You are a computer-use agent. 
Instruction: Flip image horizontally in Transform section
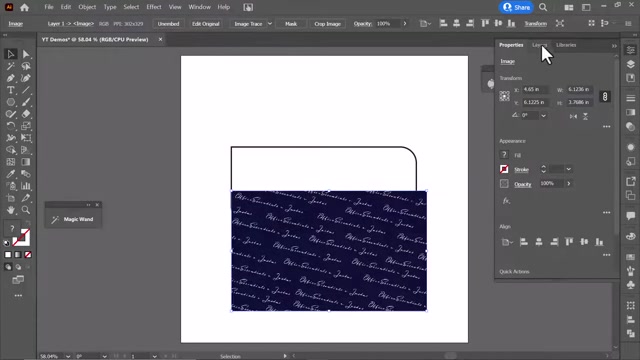click(x=573, y=116)
